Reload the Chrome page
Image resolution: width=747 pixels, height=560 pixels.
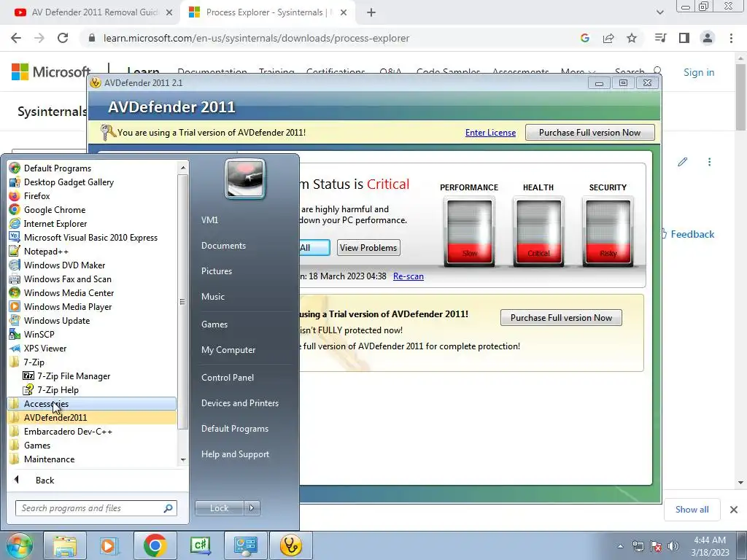(x=63, y=38)
